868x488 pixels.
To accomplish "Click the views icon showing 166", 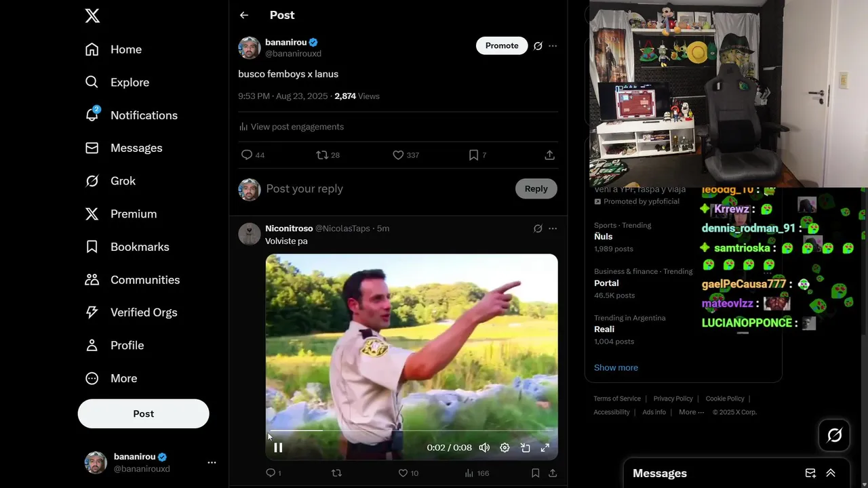I will point(469,473).
